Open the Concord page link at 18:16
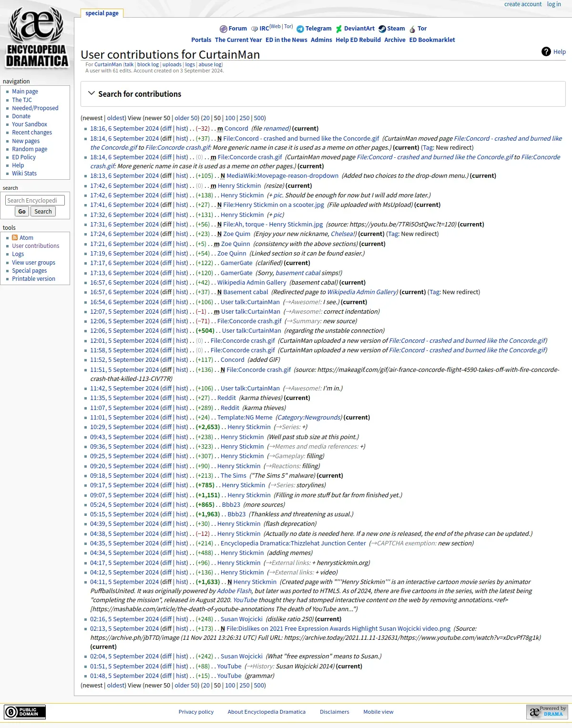The height and width of the screenshot is (728, 572). pos(236,129)
